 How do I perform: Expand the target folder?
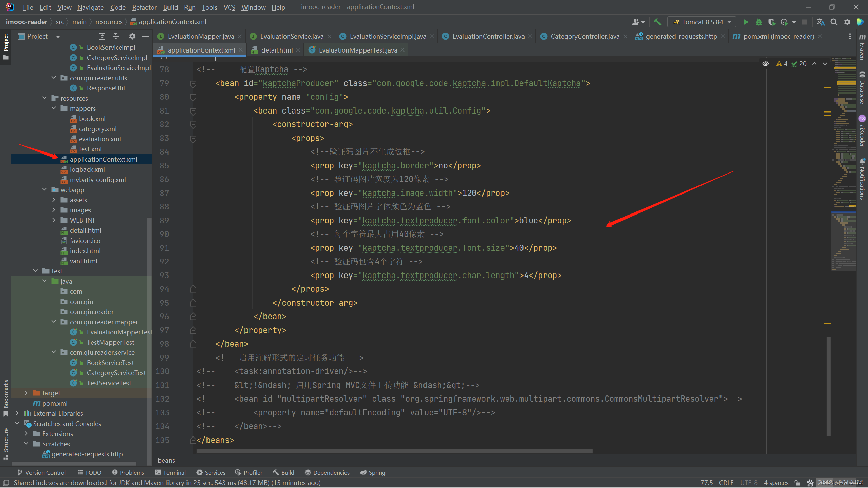point(26,393)
